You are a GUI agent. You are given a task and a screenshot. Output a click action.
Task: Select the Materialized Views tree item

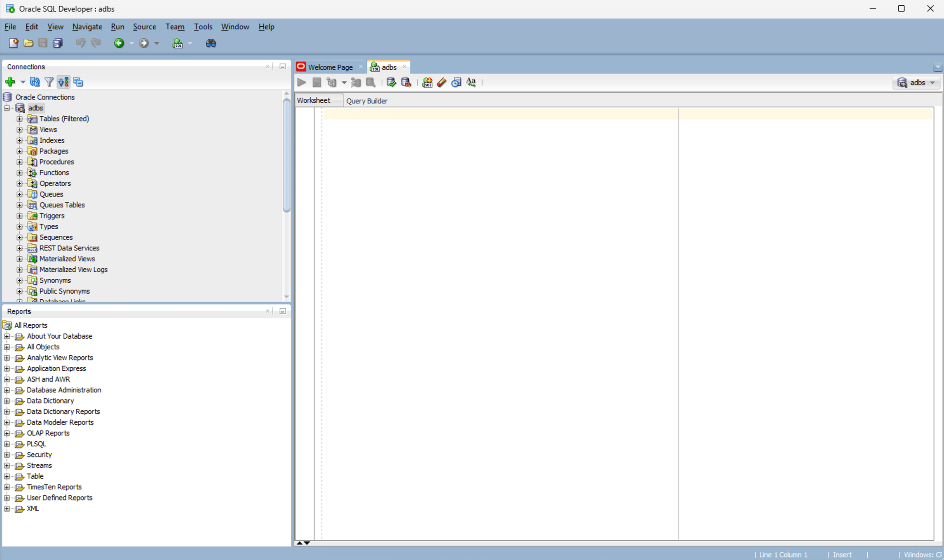[67, 259]
